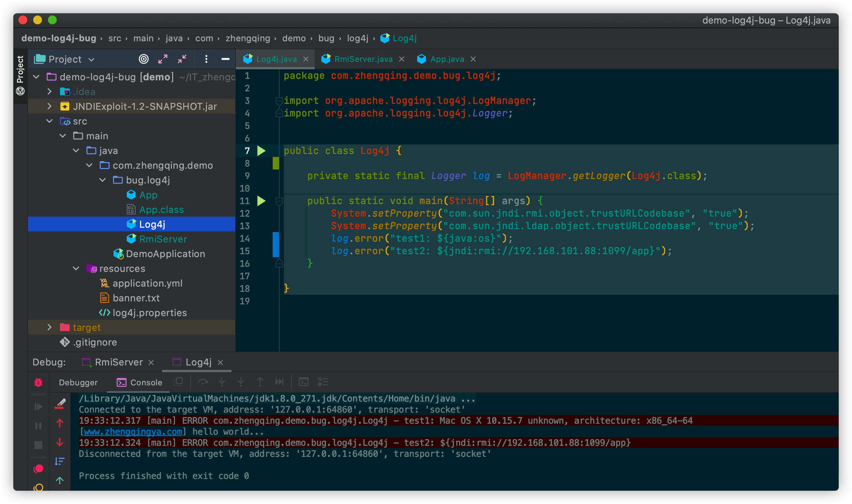This screenshot has height=504, width=852.
Task: Expand JNDIExploit-1.2-SNAPSHOT.jar node
Action: 49,106
